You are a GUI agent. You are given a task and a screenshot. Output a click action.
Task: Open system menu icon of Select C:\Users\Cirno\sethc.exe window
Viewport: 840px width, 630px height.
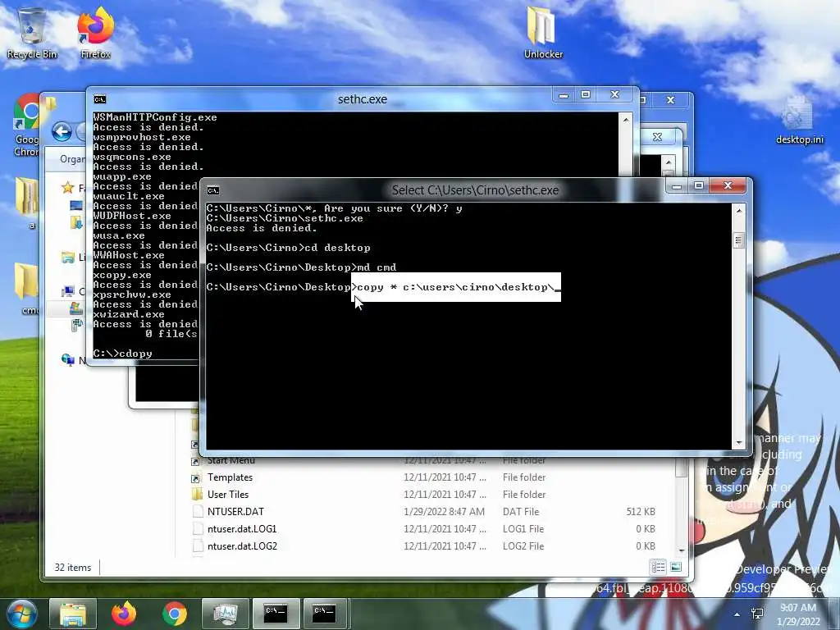point(213,190)
